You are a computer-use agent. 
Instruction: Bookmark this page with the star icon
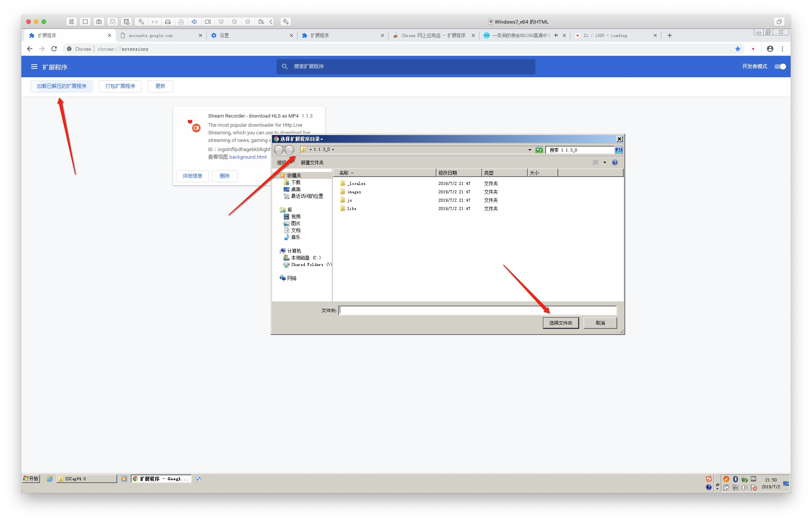click(x=738, y=49)
